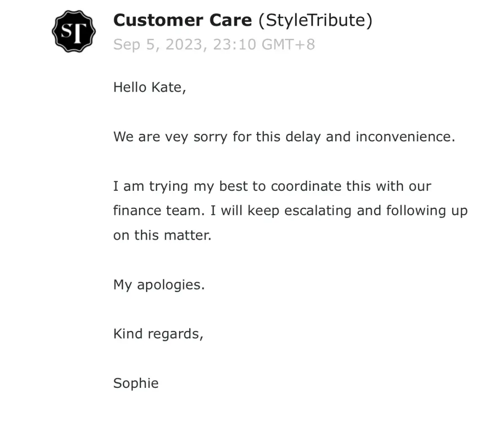
Task: Click the 'Kind regards,' closing line
Action: [158, 334]
